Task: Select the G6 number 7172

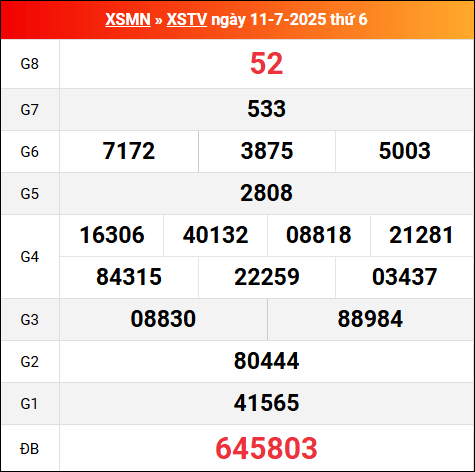Action: [129, 151]
